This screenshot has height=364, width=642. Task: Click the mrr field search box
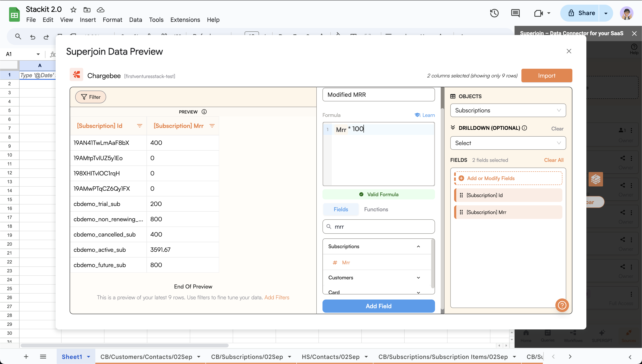pyautogui.click(x=378, y=227)
